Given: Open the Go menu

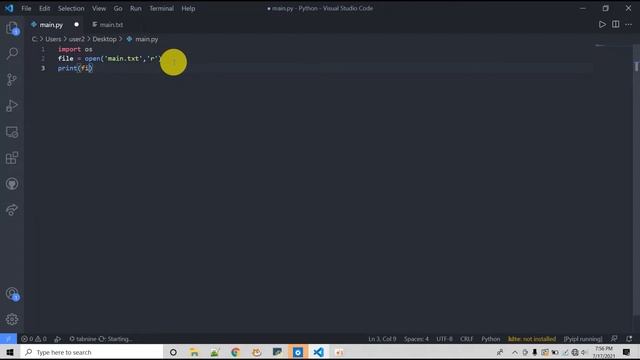Looking at the screenshot, I should click(118, 8).
